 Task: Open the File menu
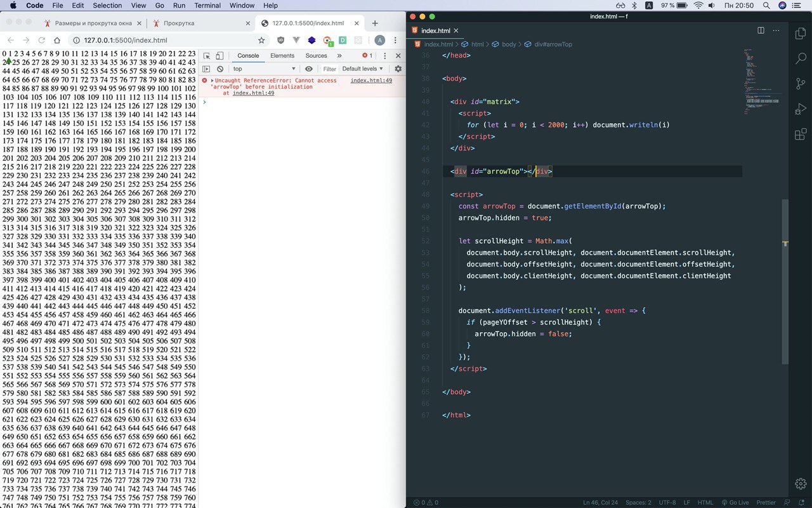pos(58,6)
